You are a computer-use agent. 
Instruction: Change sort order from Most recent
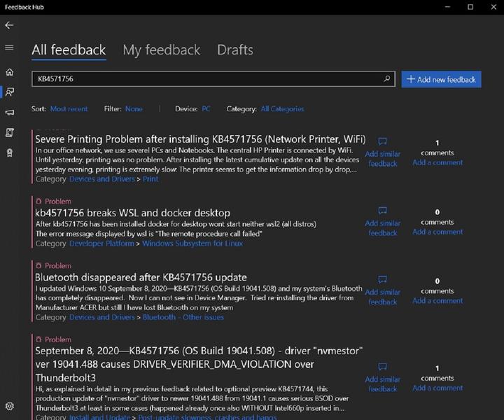pyautogui.click(x=69, y=108)
